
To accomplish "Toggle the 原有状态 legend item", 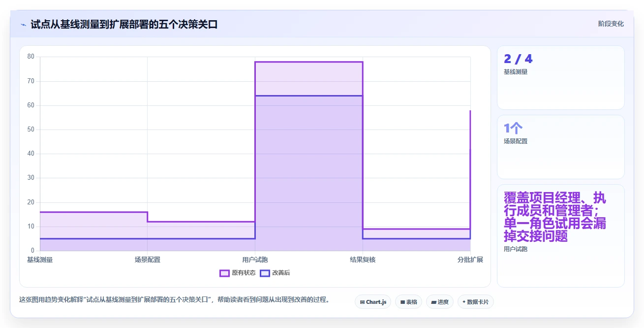I will click(238, 273).
